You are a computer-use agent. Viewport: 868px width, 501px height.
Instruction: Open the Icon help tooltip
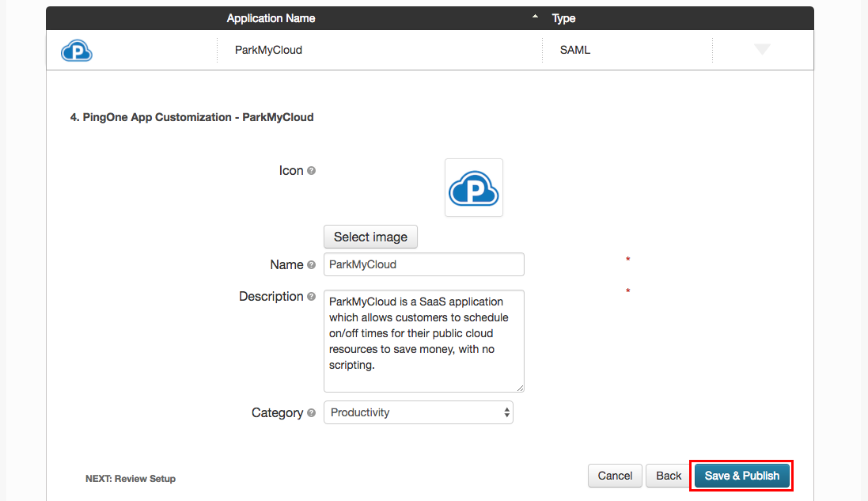point(312,170)
